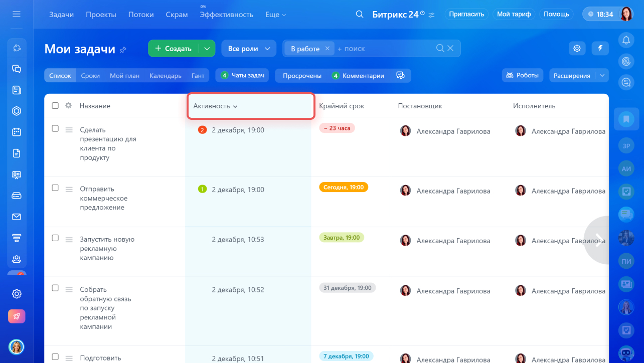Click the lightning bolt automation icon
This screenshot has height=363, width=644.
[600, 48]
